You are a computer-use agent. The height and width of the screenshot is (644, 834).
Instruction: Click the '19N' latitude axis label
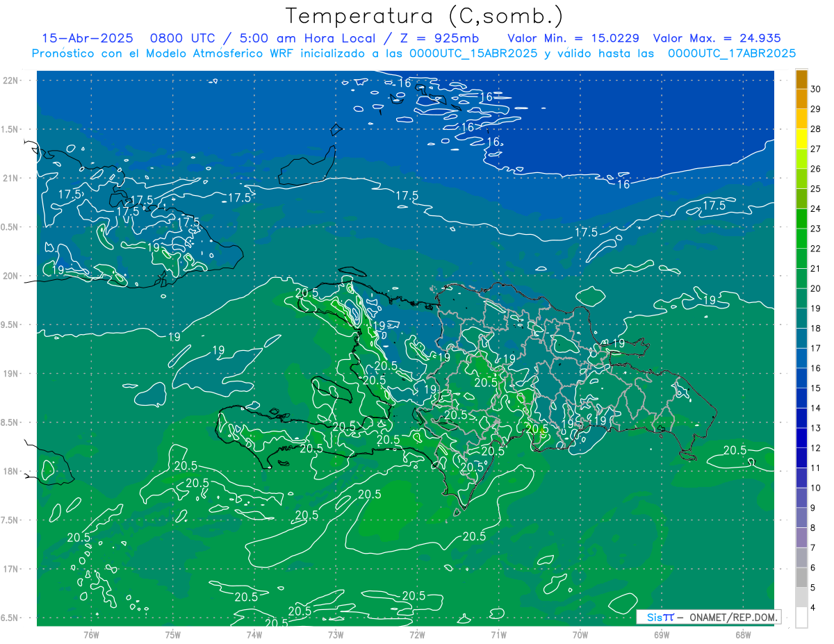11,373
